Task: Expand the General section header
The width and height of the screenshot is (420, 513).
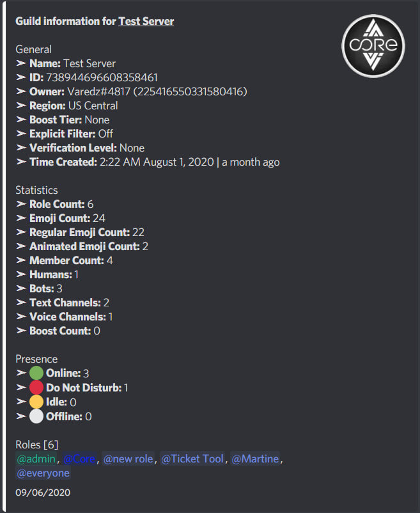Action: point(33,49)
